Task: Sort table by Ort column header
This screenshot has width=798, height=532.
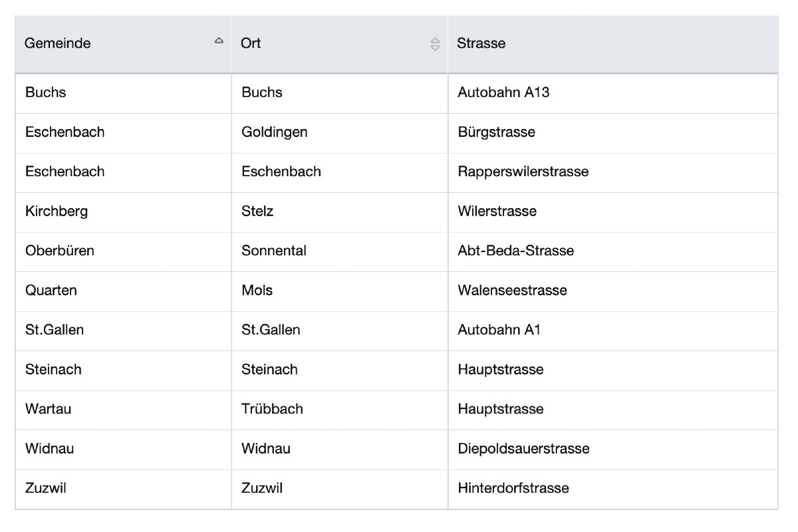Action: (251, 43)
